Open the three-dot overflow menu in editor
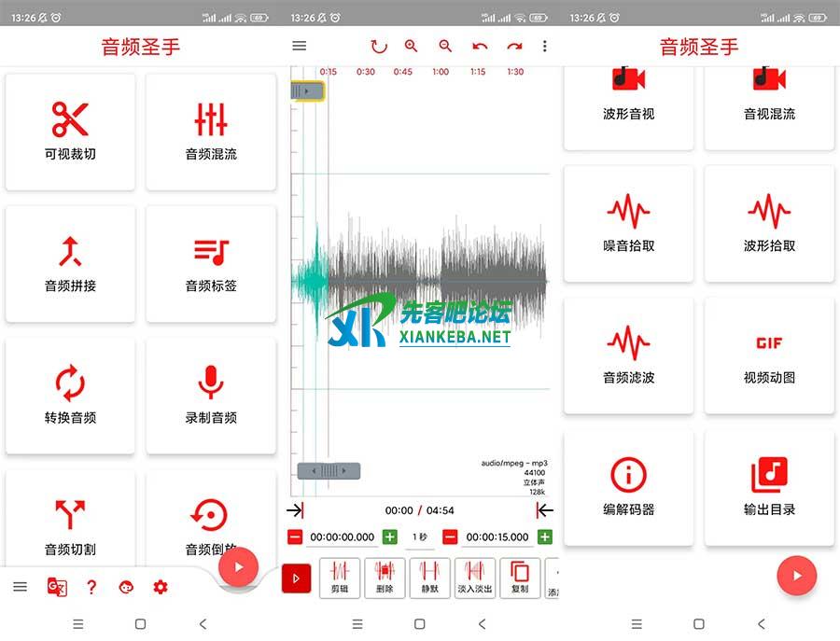Viewport: 840px width, 641px height. coord(545,46)
